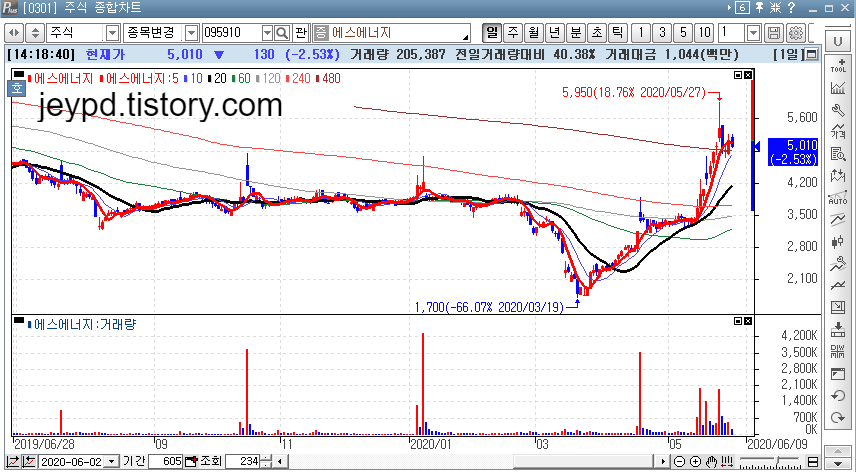Select the candlestick chart type icon

pos(837,242)
